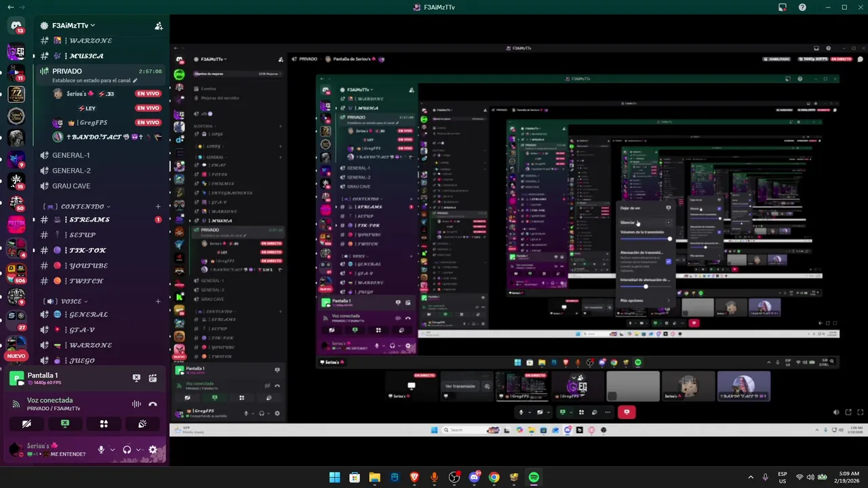Image resolution: width=868 pixels, height=488 pixels.
Task: Adjust stream volume speaker icon
Action: click(836, 412)
